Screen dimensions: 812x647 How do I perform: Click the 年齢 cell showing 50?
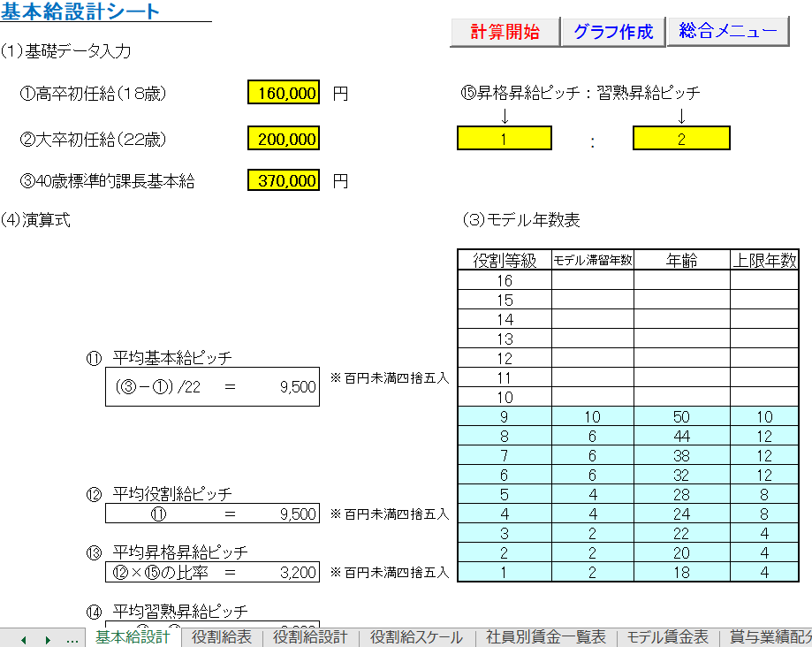(x=681, y=416)
